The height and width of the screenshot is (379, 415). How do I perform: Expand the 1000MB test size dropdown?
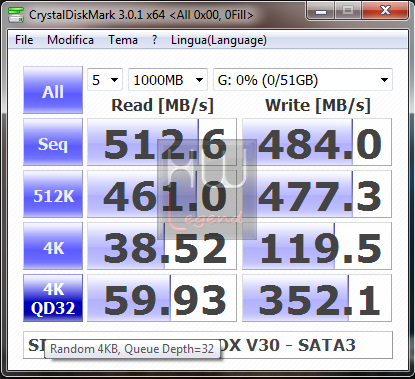coord(168,80)
